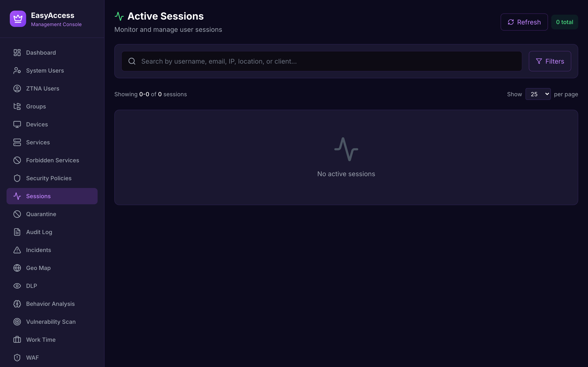Open Geo Map via the globe icon
The width and height of the screenshot is (588, 367).
17,268
